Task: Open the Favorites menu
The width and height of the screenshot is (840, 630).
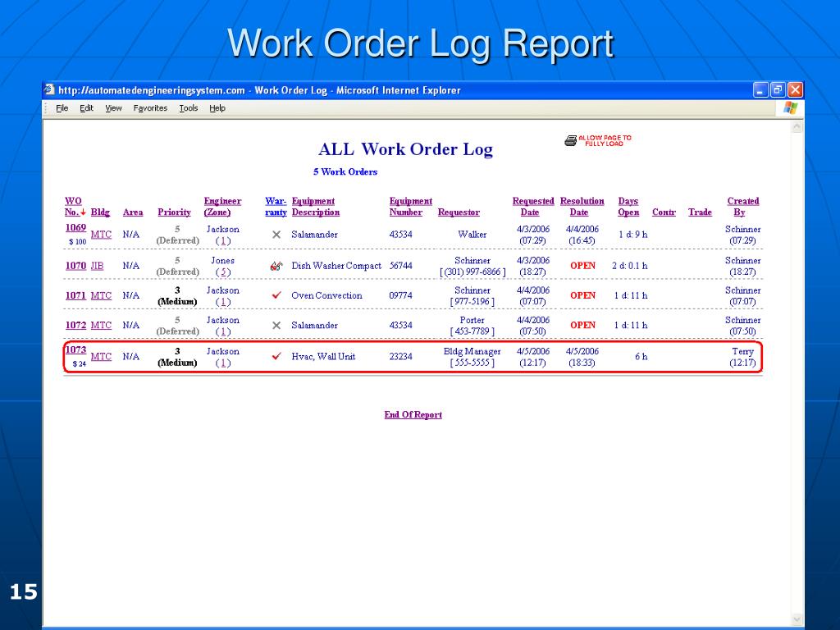Action: click(x=150, y=107)
